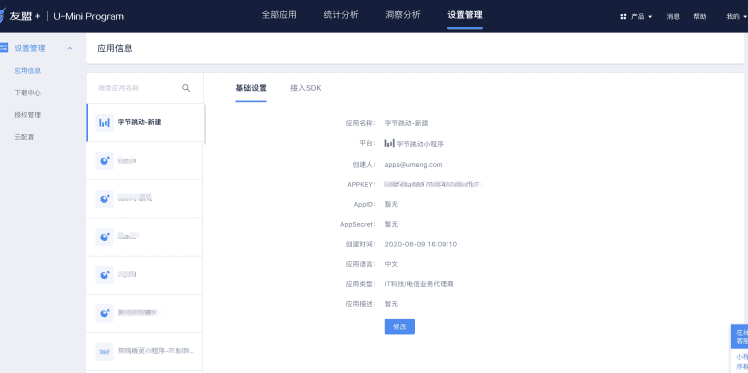748x373 pixels.
Task: Open the 全部应用 navigation tab
Action: click(x=279, y=15)
